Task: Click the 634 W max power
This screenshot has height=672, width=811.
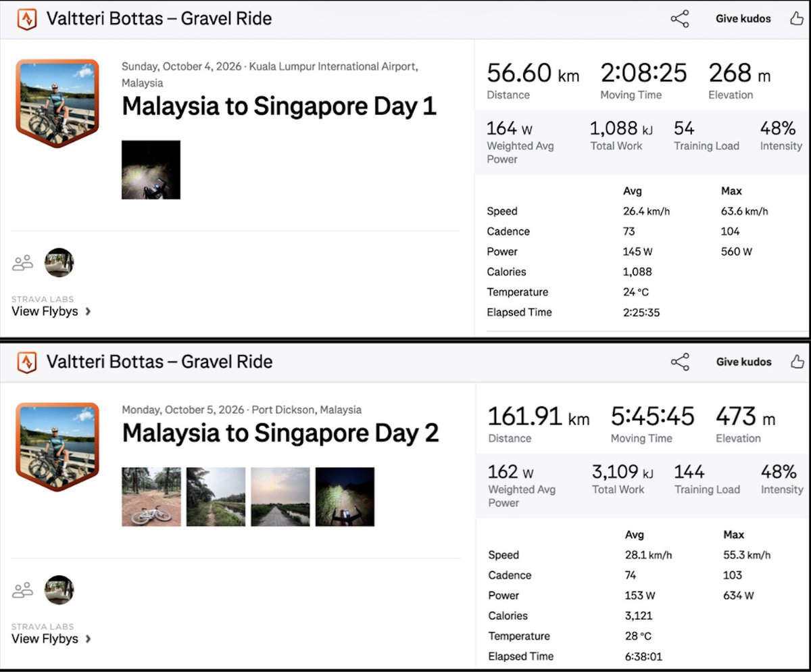Action: click(x=739, y=596)
